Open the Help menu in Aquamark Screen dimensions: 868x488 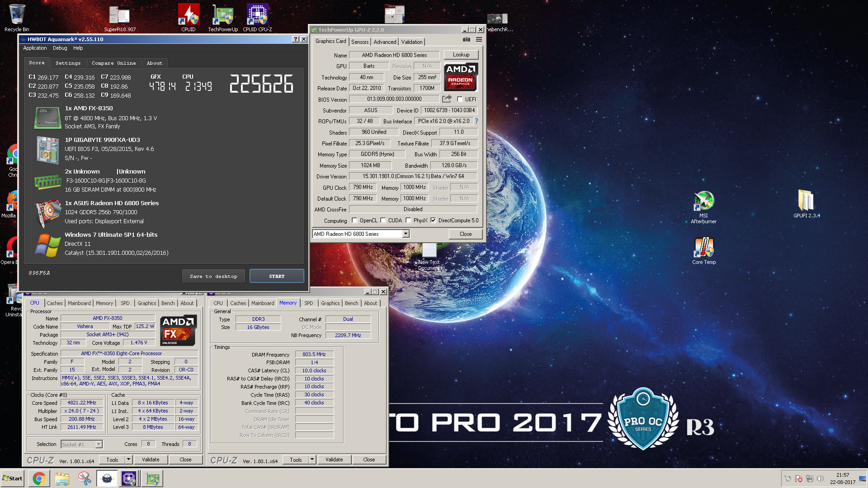[x=78, y=48]
